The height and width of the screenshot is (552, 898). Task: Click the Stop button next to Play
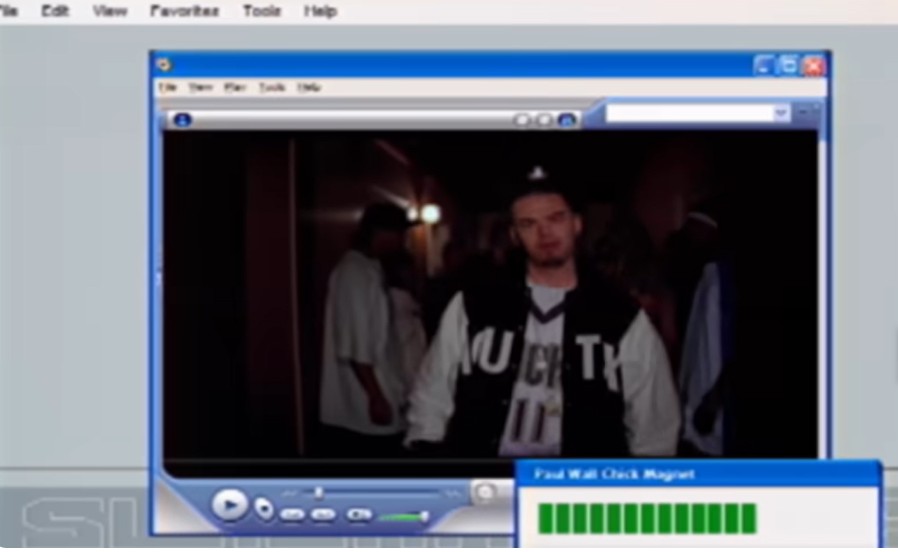[x=263, y=507]
